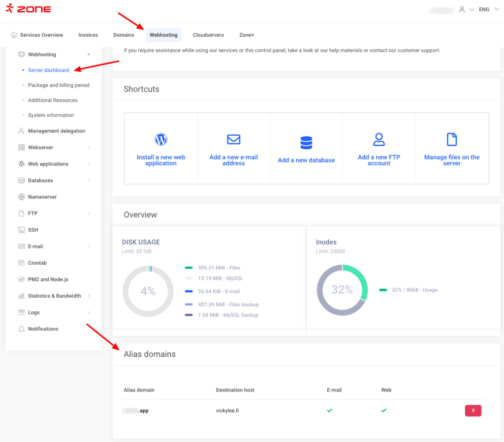
Task: Click the Inodes 32% donut chart
Action: [x=342, y=290]
